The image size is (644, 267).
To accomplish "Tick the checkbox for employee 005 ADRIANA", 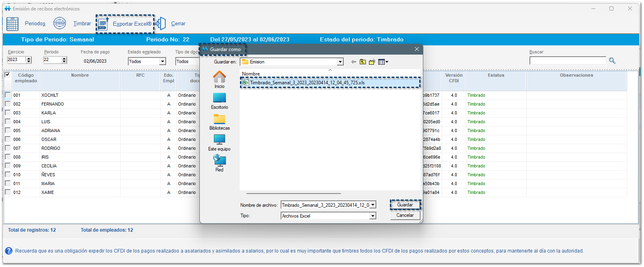I will tap(8, 130).
